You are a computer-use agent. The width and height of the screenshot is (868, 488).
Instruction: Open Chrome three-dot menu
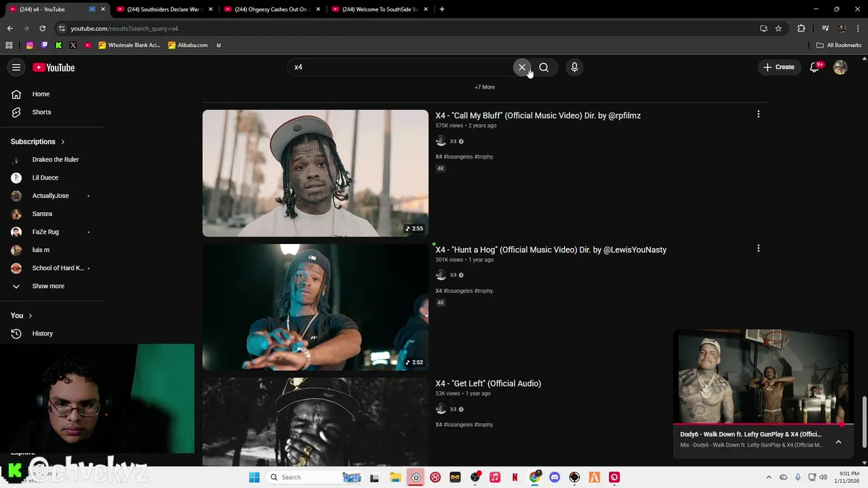[x=858, y=28]
